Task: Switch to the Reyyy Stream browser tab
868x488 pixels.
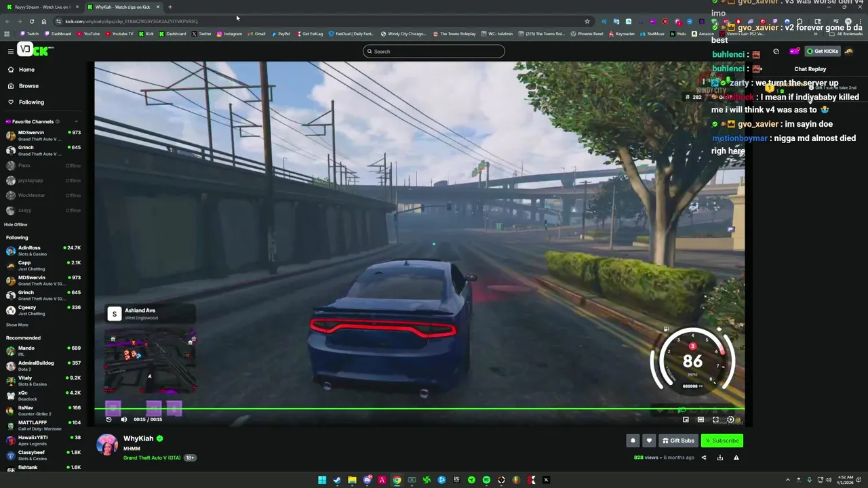Action: tap(42, 7)
